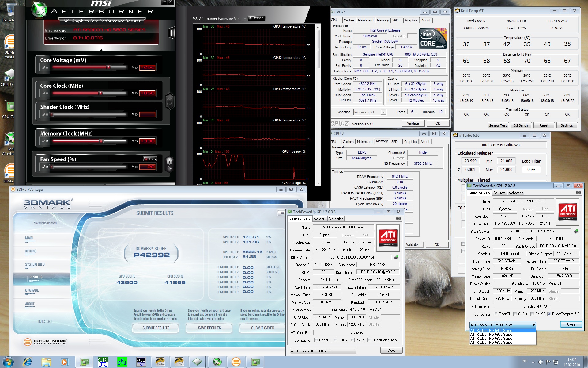This screenshot has width=588, height=368.
Task: Toggle the Link clocks button in Afterburner
Action: pos(170,101)
